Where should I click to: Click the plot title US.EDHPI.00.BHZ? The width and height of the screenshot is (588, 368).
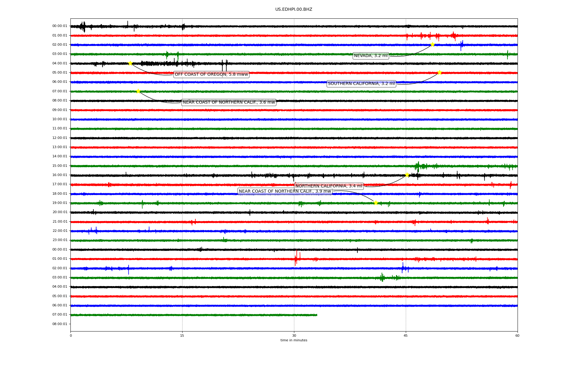click(294, 10)
